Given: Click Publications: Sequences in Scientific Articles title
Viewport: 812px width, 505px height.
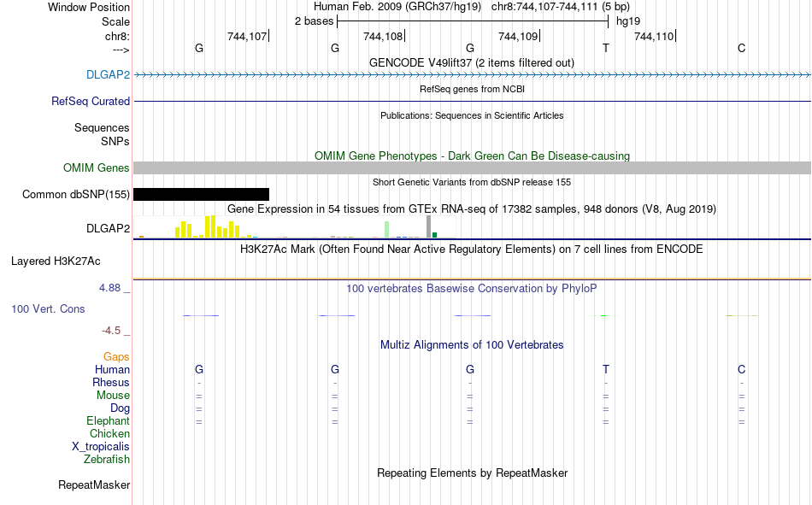Looking at the screenshot, I should [472, 115].
